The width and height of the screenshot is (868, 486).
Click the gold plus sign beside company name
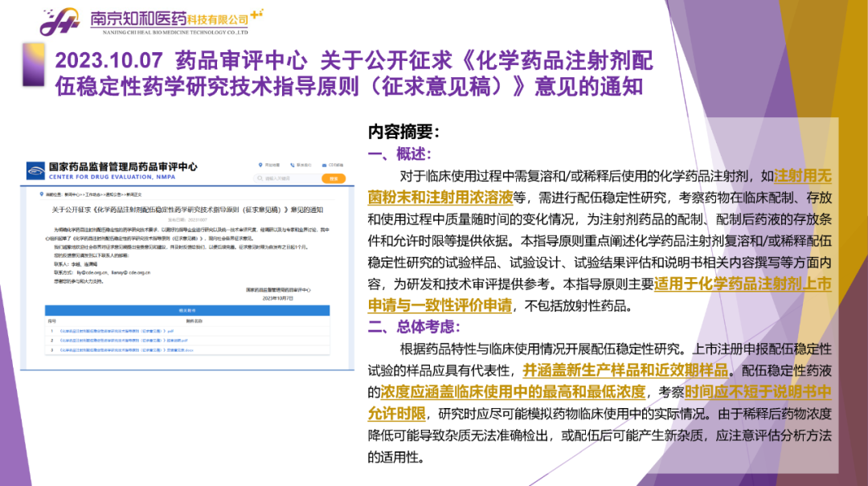256,14
